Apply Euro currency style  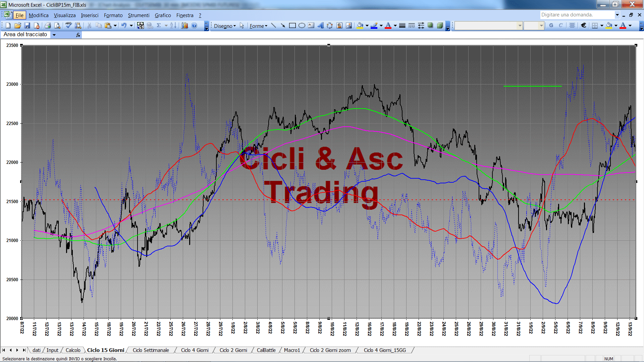[x=584, y=25]
